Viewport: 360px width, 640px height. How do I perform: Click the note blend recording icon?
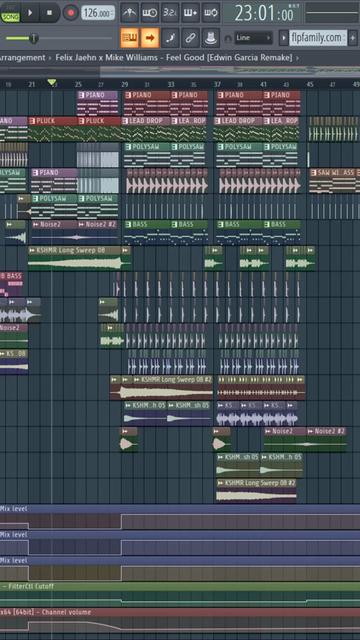pos(170,38)
